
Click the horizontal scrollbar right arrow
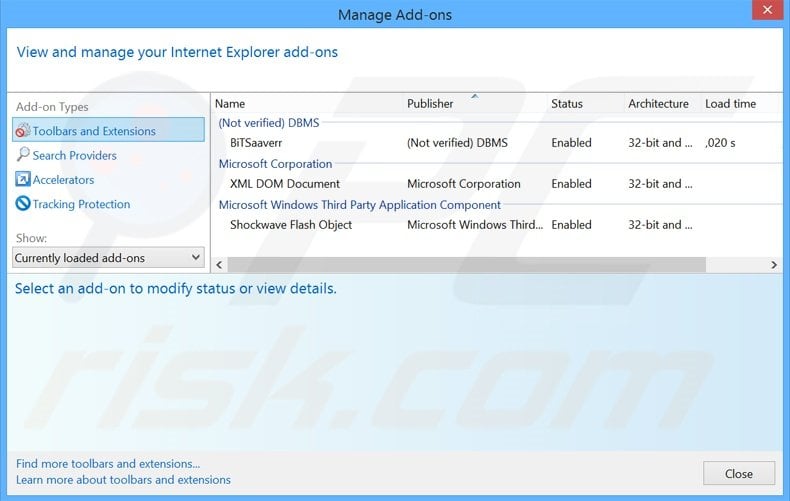pyautogui.click(x=773, y=265)
